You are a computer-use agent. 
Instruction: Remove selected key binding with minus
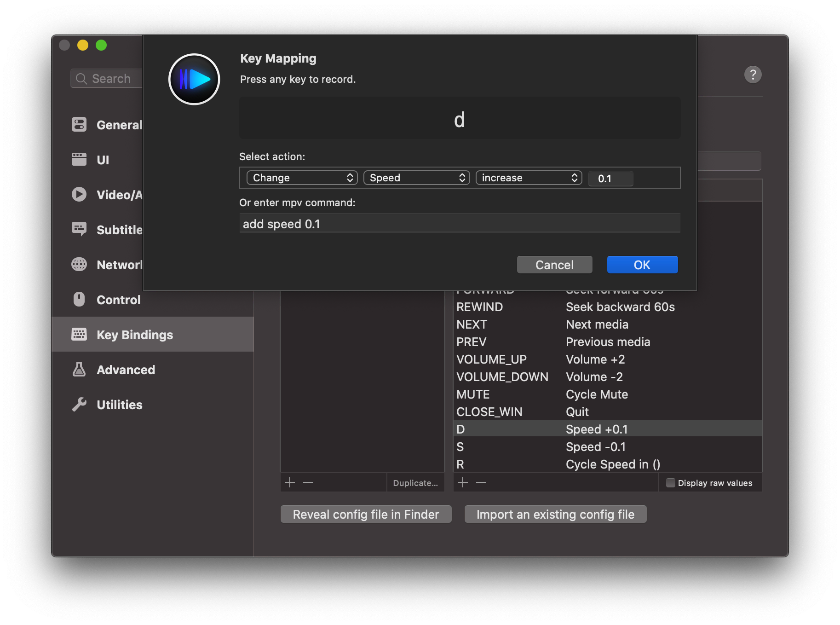(x=481, y=482)
